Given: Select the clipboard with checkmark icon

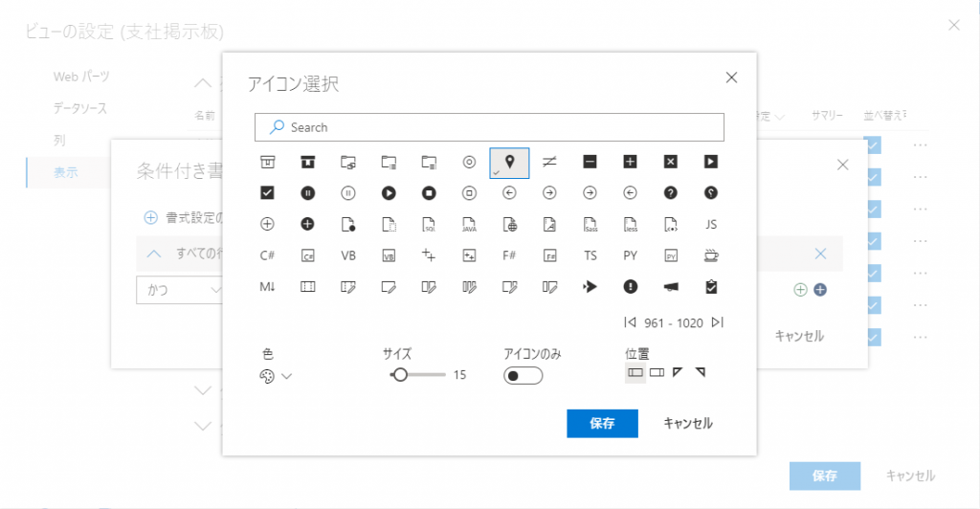Looking at the screenshot, I should pos(710,286).
